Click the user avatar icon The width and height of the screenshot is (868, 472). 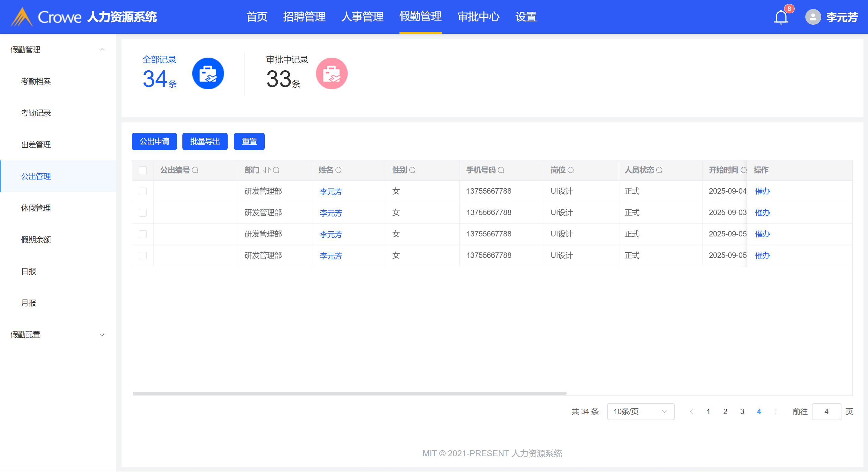(x=813, y=17)
